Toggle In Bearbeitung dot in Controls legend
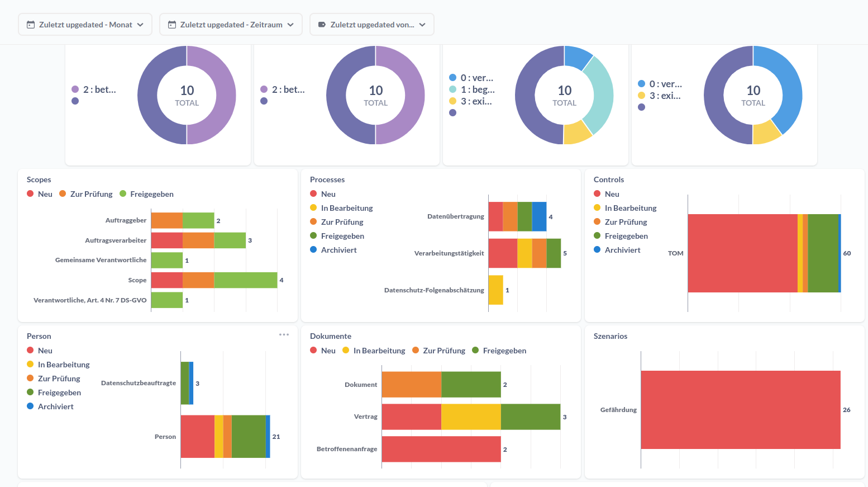The width and height of the screenshot is (868, 487). (597, 208)
